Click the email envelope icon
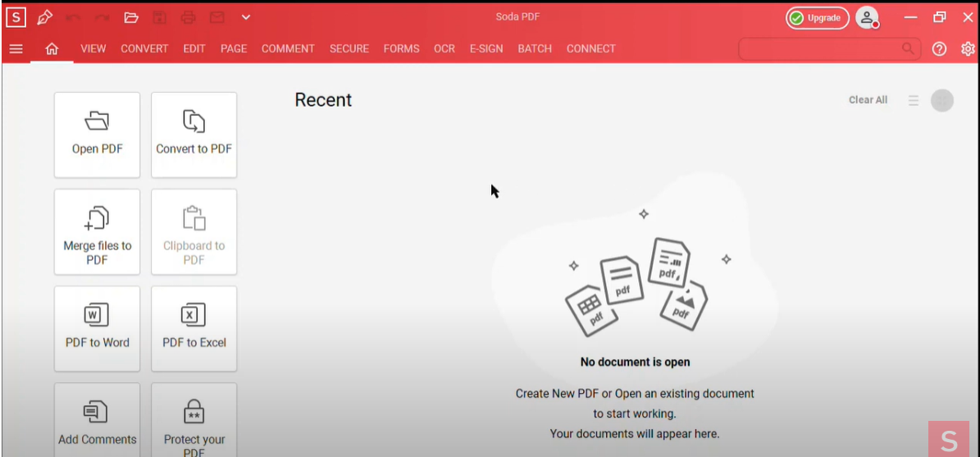Screen dimensions: 980x457 (x=217, y=17)
